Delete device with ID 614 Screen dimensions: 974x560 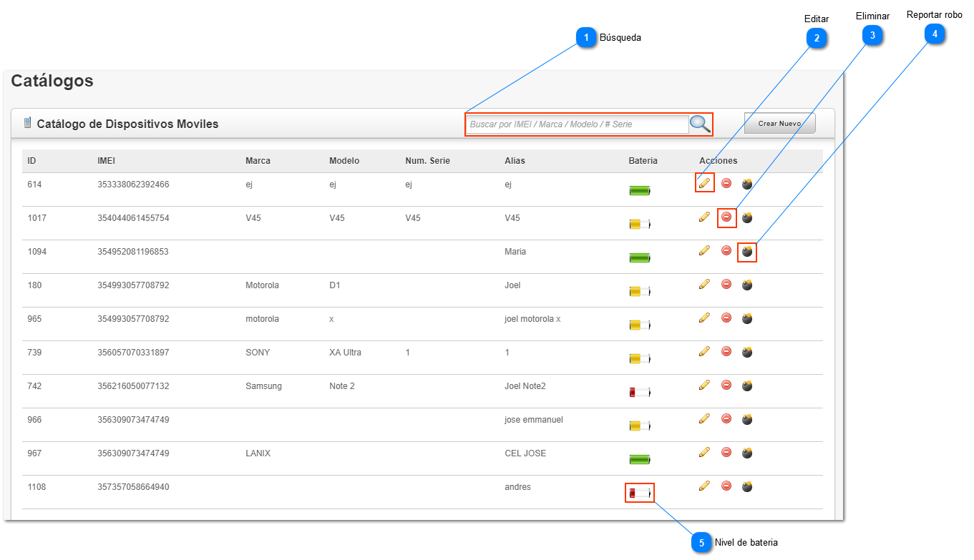pos(726,183)
